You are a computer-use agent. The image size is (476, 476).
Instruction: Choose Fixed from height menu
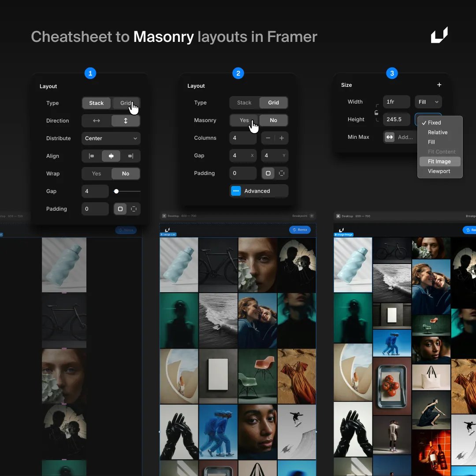(x=440, y=123)
